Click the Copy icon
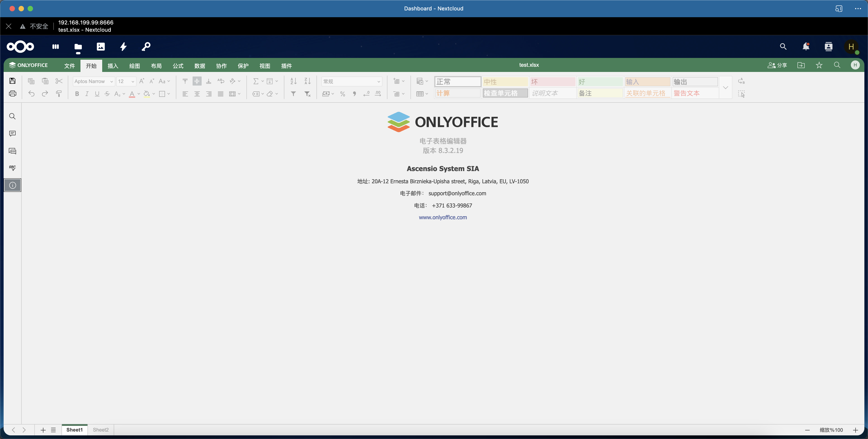868x439 pixels. (x=31, y=81)
